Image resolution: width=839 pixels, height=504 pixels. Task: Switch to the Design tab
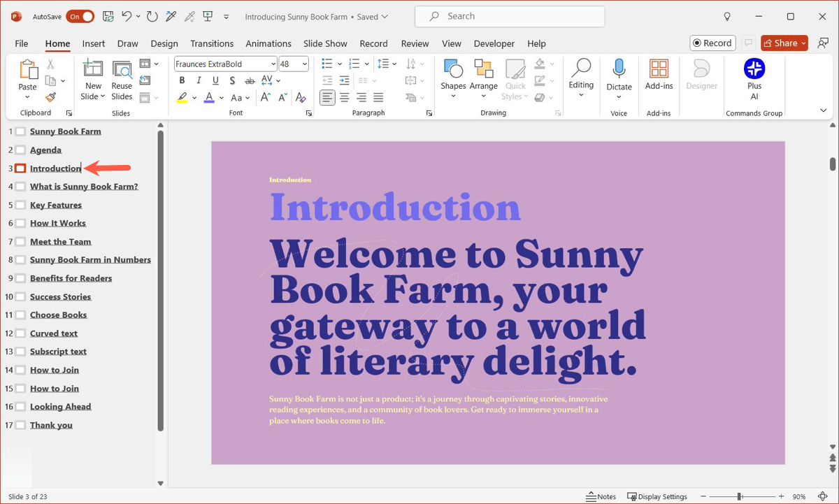click(x=164, y=43)
